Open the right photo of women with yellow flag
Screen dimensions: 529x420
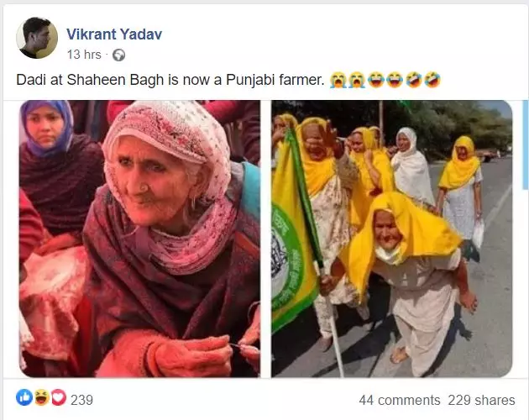click(391, 239)
